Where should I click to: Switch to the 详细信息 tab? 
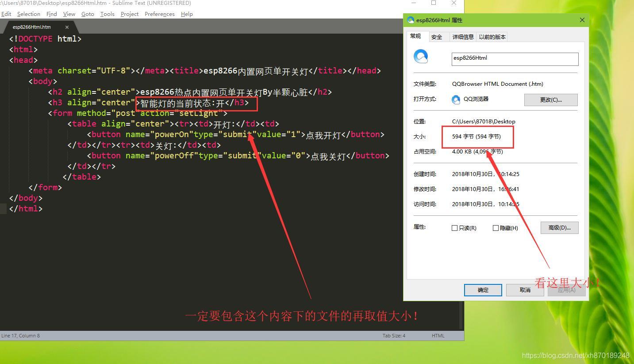(463, 37)
